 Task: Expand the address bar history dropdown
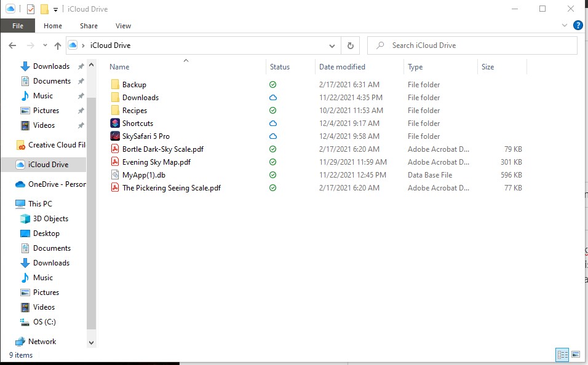tap(332, 45)
